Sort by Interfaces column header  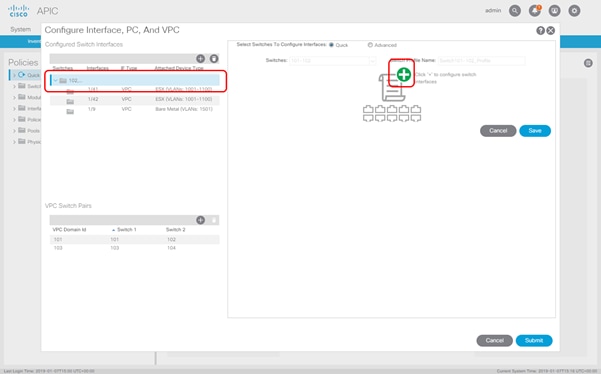tap(97, 68)
